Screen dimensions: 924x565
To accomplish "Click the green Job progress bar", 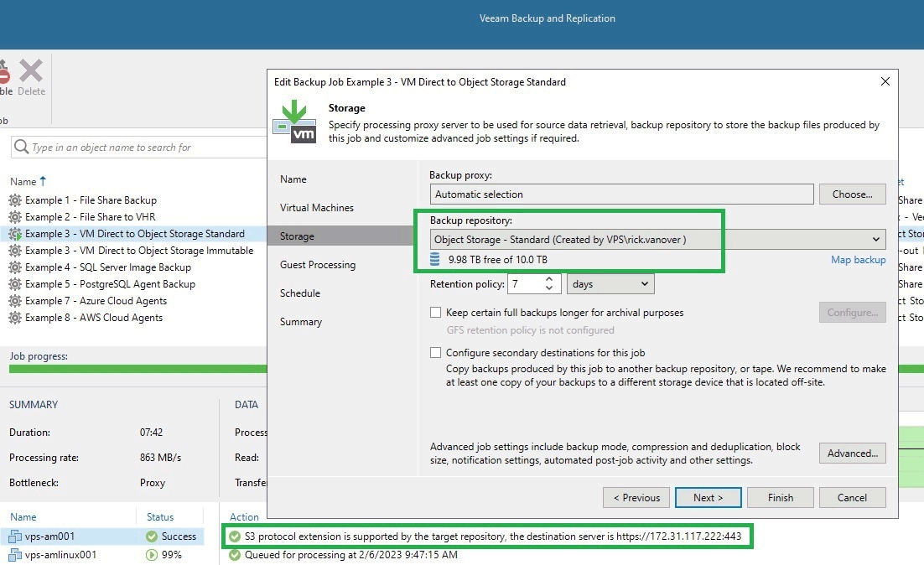I will (x=134, y=369).
